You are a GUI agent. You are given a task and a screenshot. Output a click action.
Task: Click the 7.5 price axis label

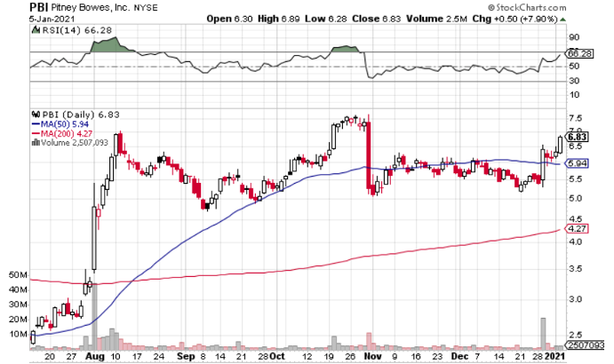575,119
